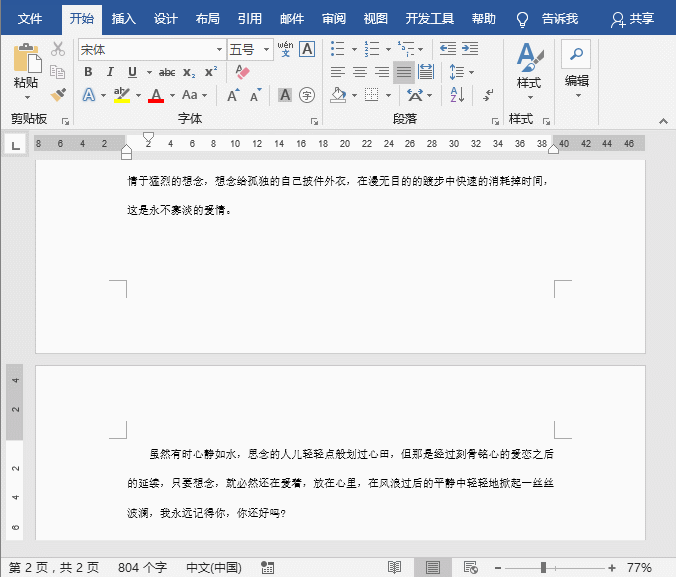
Task: Click the Cut scissors icon
Action: point(58,49)
